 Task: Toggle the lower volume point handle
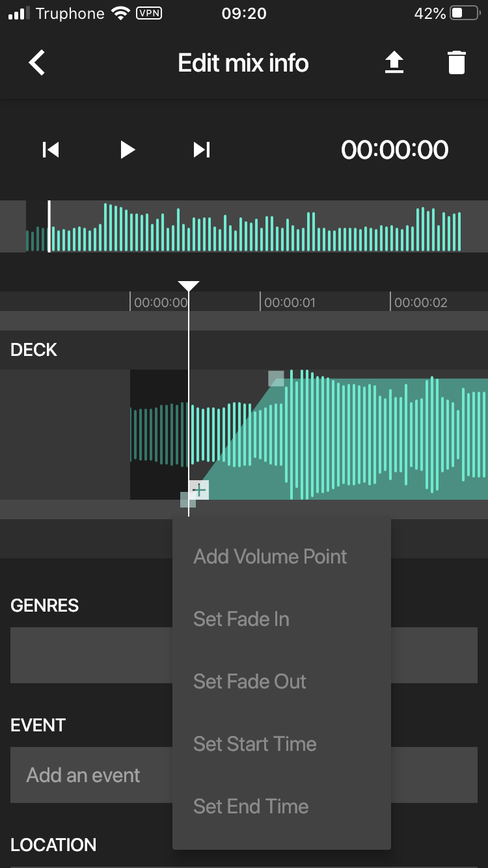(x=188, y=501)
